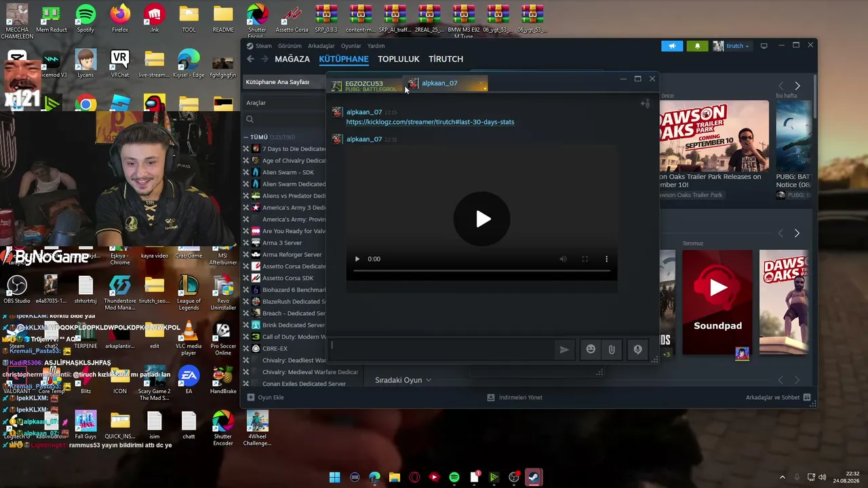868x488 pixels.
Task: Open the Pro Soccer Online desktop shortcut
Action: pos(223,338)
